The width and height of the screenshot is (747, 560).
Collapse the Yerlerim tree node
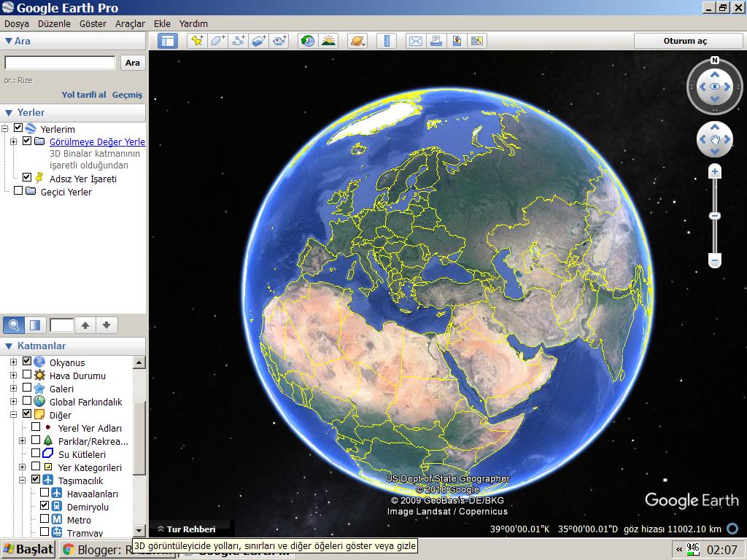5,128
